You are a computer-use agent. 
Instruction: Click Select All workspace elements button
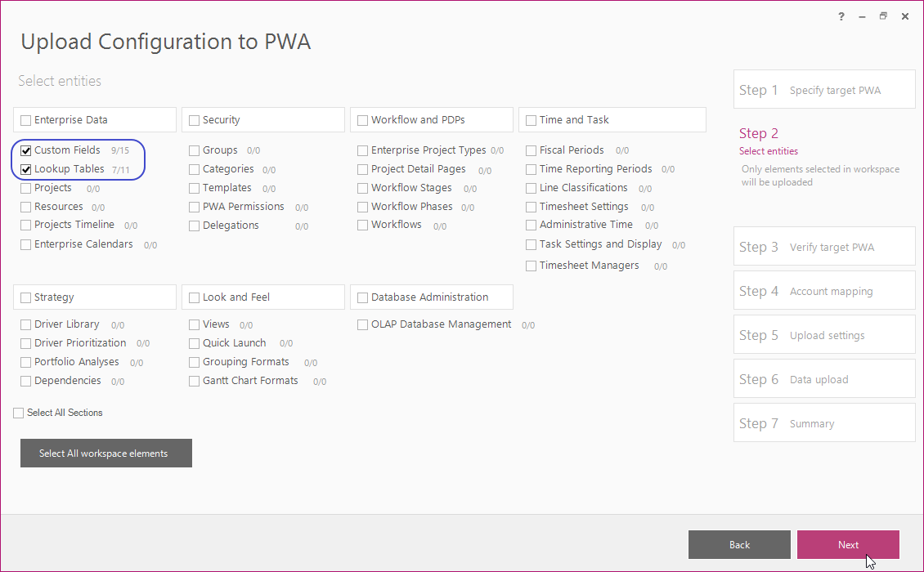106,453
